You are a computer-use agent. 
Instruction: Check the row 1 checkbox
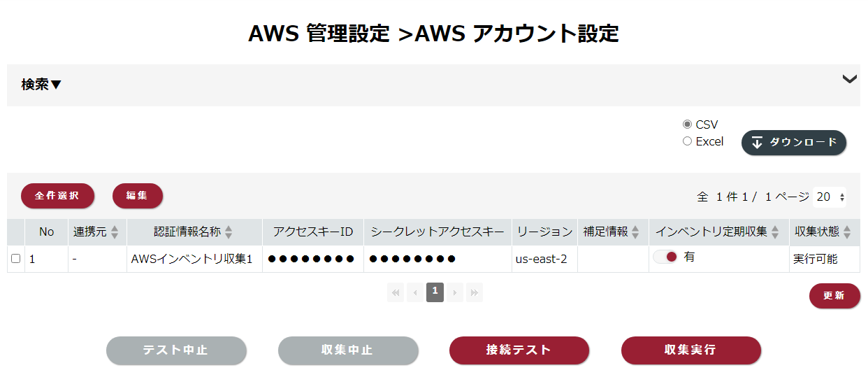[16, 259]
